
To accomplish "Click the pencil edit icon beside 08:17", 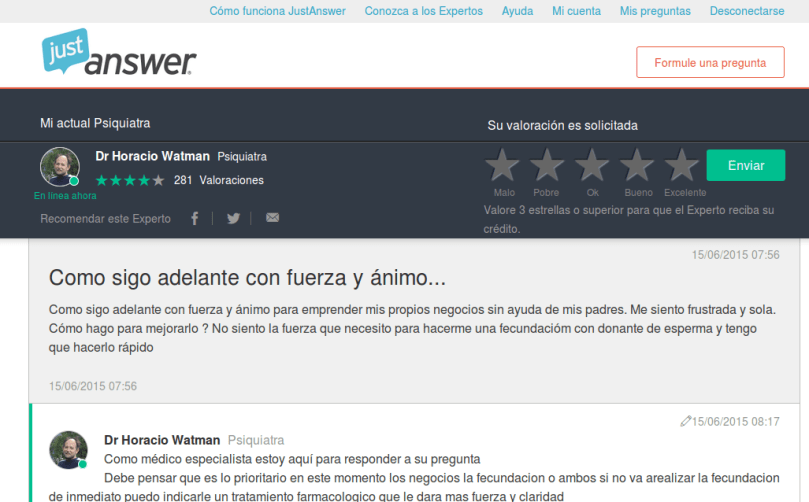I will [685, 421].
